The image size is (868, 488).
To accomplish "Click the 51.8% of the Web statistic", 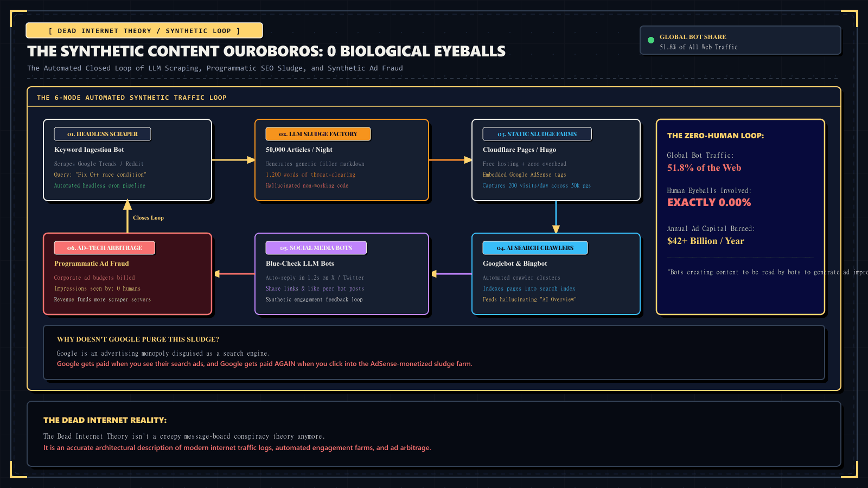I will [x=704, y=168].
